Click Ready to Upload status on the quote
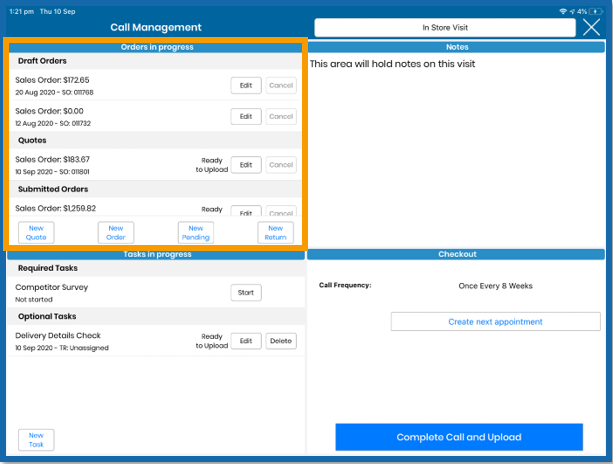613x464 pixels. pos(212,165)
